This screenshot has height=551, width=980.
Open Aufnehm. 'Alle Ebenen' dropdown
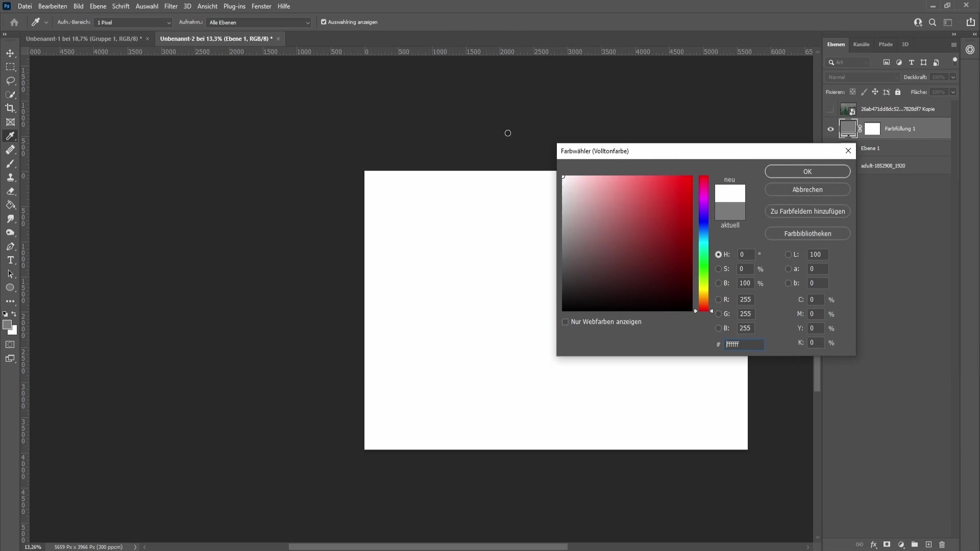coord(258,22)
